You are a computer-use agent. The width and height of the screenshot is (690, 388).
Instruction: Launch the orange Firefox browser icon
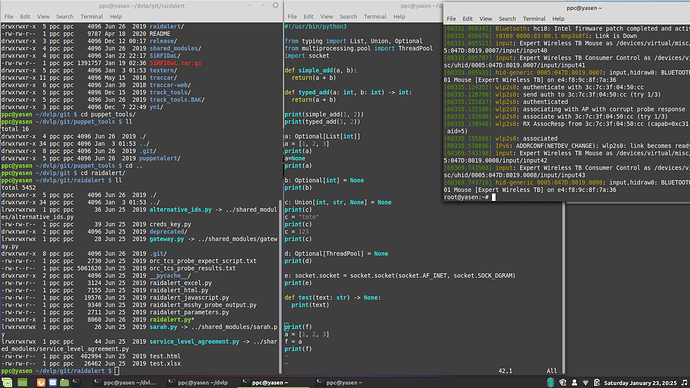(x=41, y=383)
